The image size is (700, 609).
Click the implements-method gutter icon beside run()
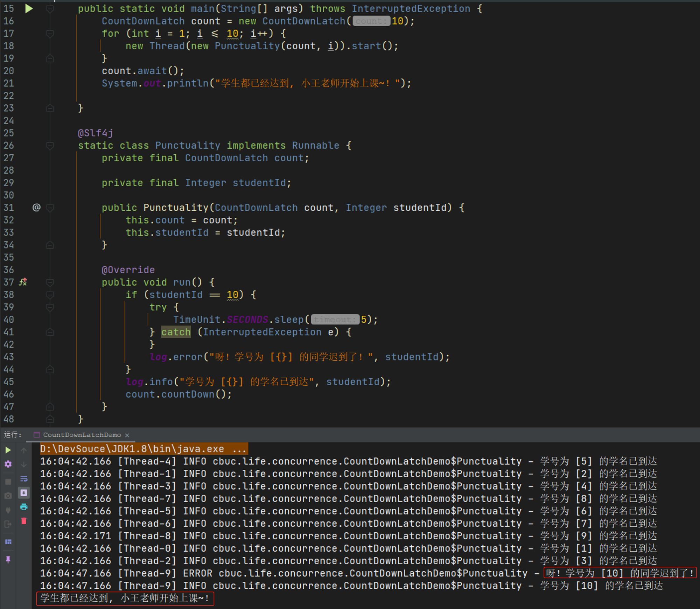[x=23, y=282]
